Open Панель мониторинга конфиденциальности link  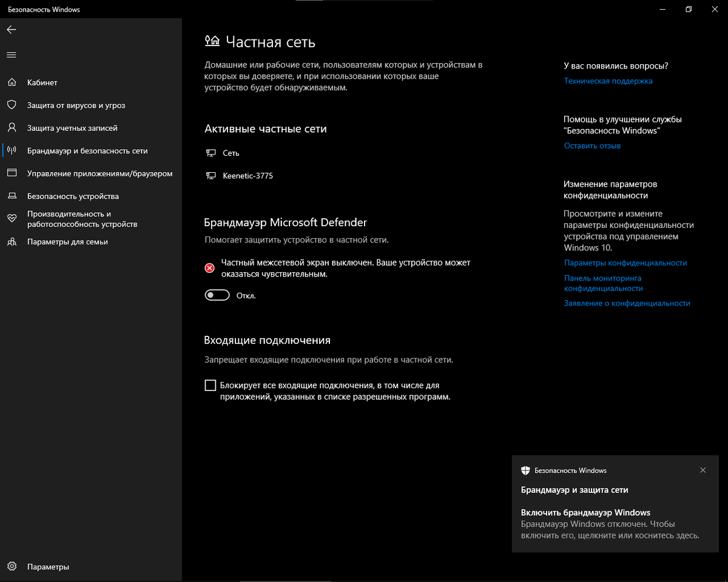[603, 283]
